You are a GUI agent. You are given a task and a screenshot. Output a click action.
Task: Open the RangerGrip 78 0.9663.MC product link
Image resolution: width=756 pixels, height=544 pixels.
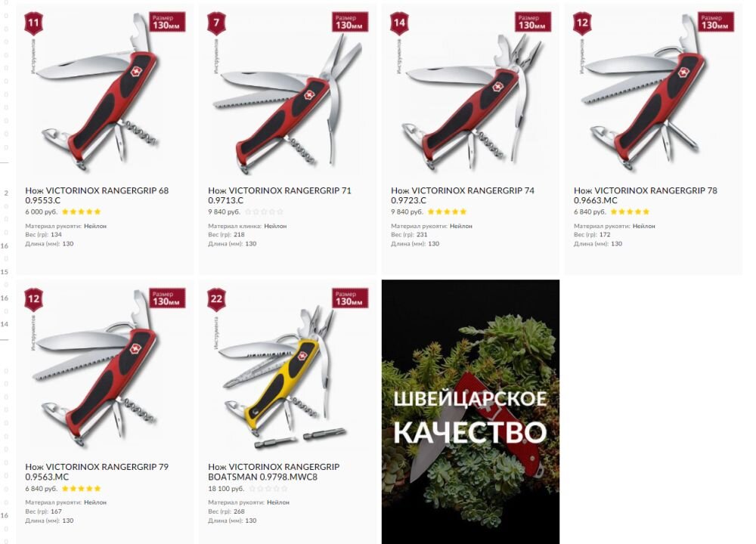point(645,195)
